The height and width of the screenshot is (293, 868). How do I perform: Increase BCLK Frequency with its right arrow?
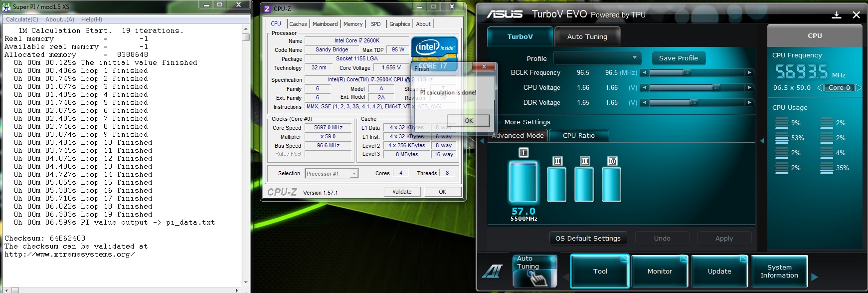click(x=749, y=73)
